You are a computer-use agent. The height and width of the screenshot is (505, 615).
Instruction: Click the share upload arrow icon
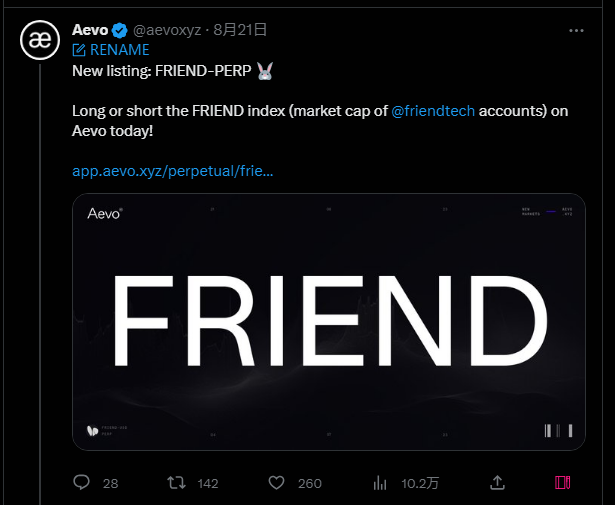(497, 483)
